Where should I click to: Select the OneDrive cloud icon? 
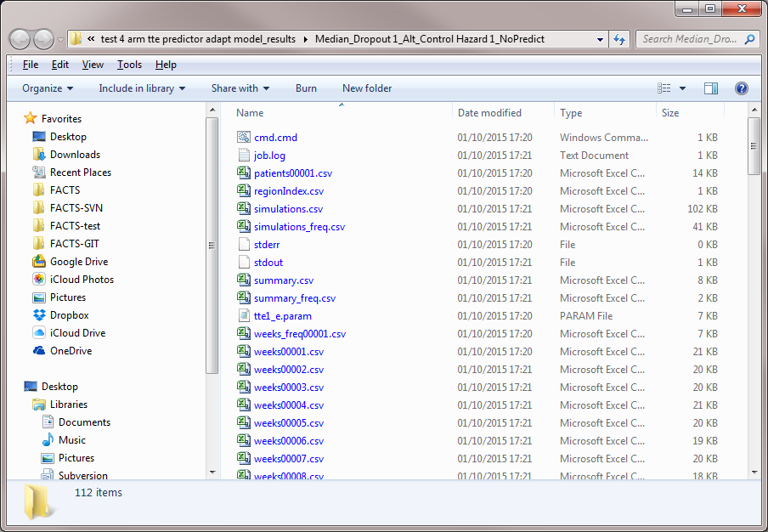(39, 351)
